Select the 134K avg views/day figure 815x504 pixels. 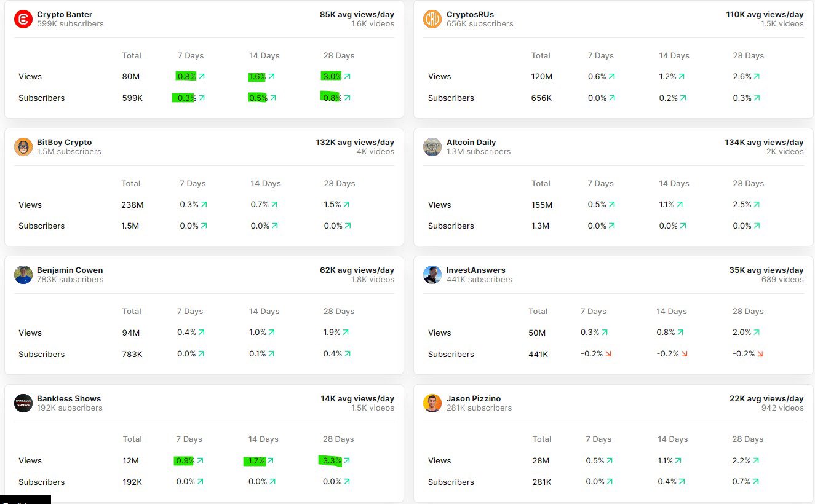click(764, 143)
